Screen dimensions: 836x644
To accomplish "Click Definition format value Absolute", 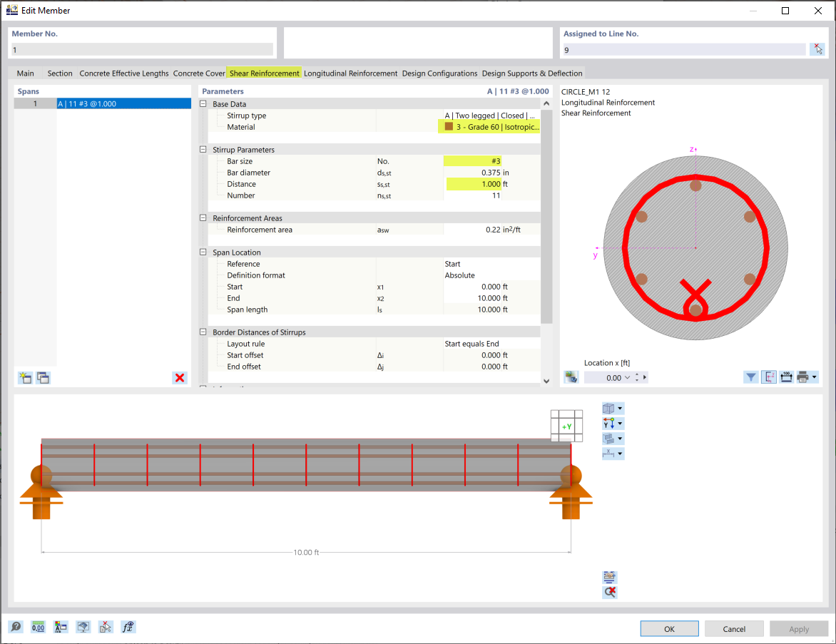I will coord(491,275).
